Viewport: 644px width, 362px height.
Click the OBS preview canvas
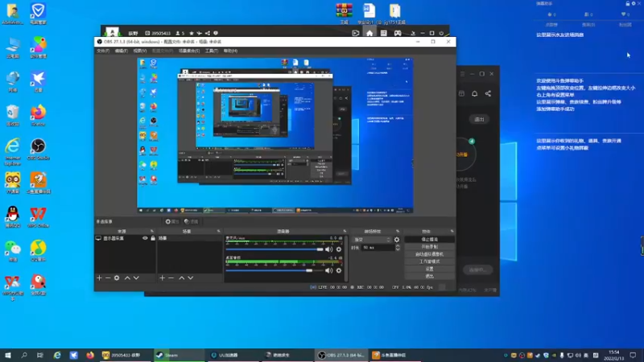point(275,135)
